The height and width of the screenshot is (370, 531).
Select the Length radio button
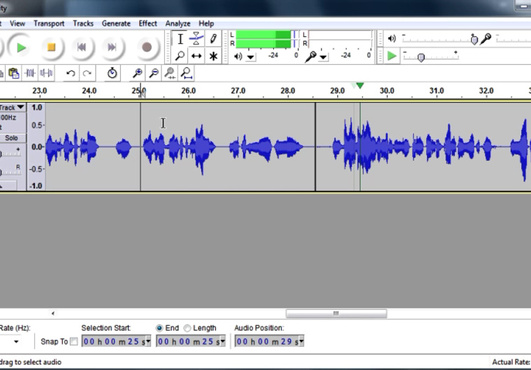pos(187,328)
